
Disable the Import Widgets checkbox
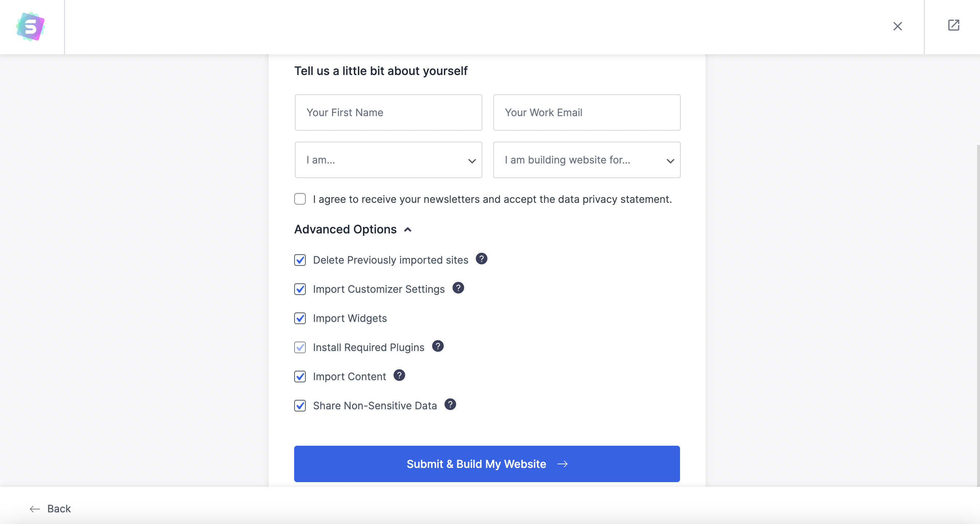tap(300, 318)
